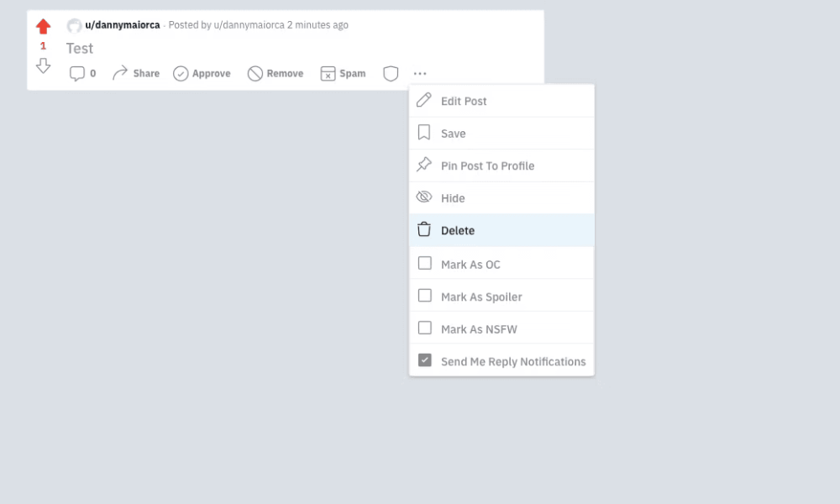Enable Mark As Spoiler checkbox
Image resolution: width=840 pixels, height=504 pixels.
[425, 296]
